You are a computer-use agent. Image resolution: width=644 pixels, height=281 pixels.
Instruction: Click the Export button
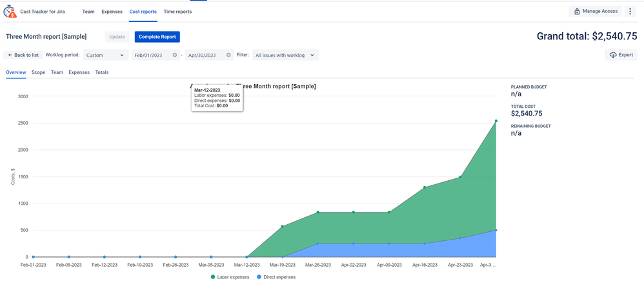(x=621, y=55)
